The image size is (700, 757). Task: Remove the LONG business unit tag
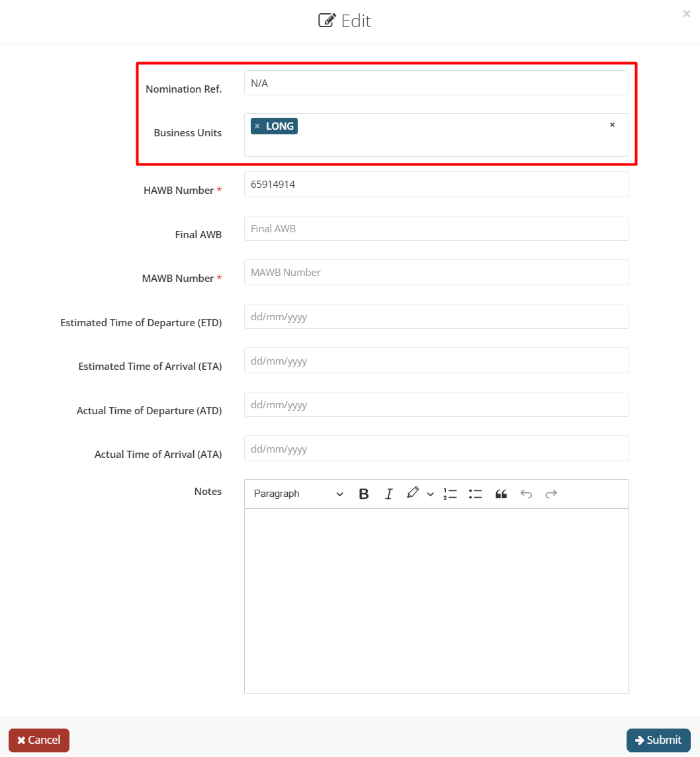click(x=257, y=126)
